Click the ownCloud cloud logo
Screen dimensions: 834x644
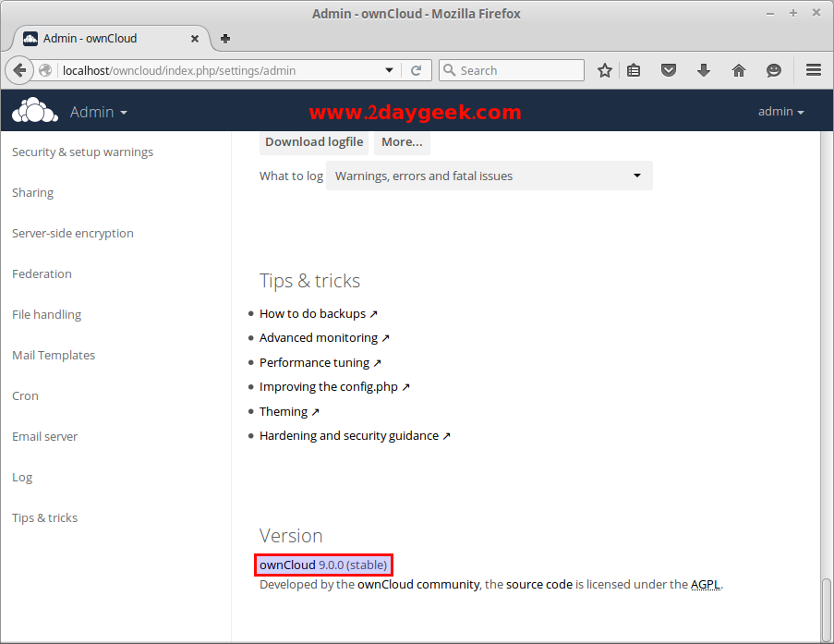(35, 110)
